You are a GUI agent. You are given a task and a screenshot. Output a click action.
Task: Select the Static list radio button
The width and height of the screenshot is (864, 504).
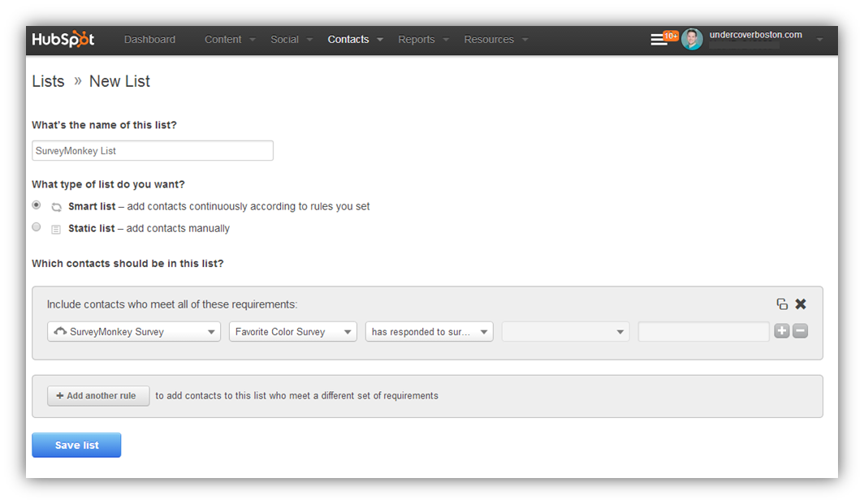37,227
